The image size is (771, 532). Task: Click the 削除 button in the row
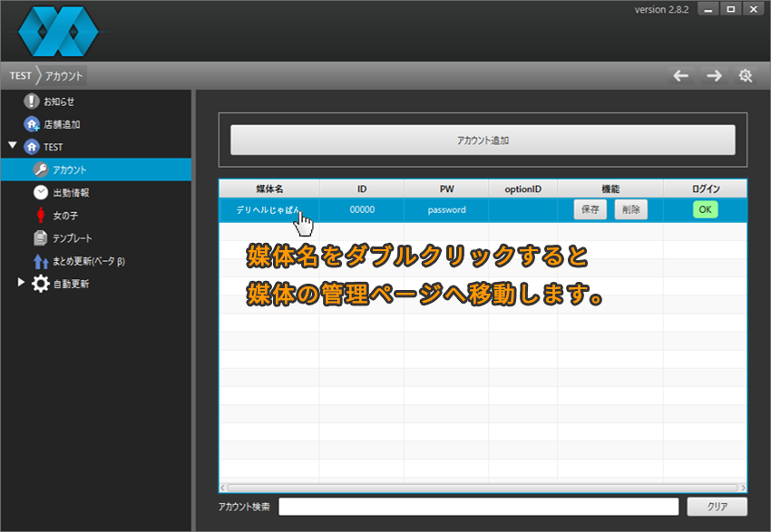click(631, 209)
